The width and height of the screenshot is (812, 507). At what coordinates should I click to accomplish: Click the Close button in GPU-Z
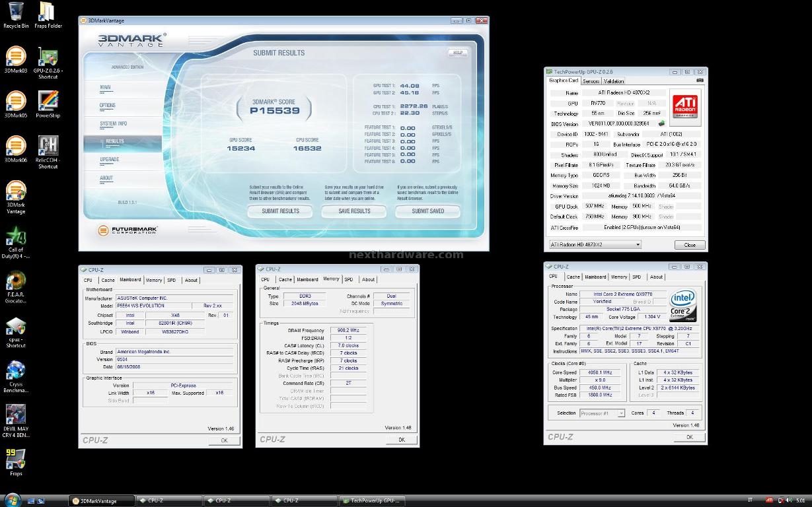coord(690,244)
